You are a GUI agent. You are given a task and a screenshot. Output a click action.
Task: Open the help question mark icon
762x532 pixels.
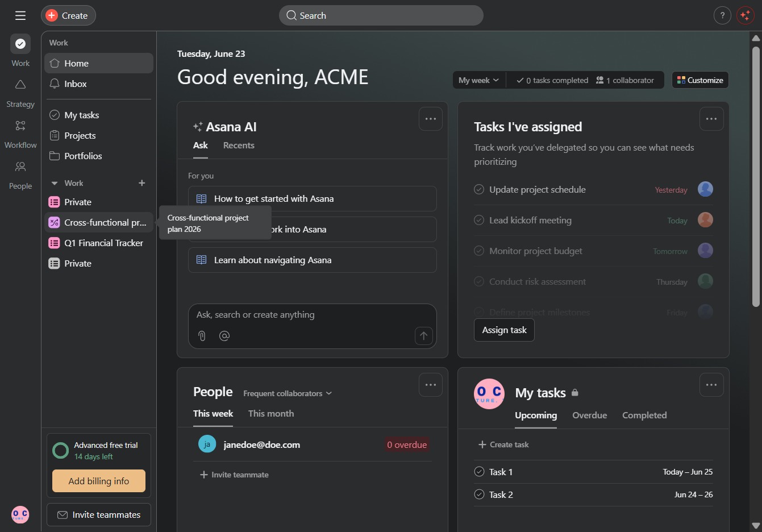pyautogui.click(x=722, y=15)
